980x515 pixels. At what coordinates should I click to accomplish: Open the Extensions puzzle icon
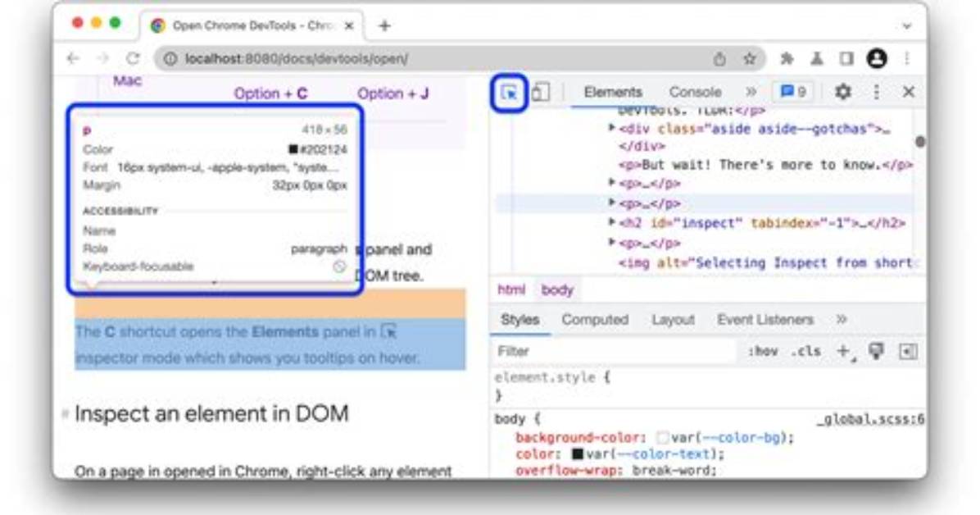pos(787,59)
